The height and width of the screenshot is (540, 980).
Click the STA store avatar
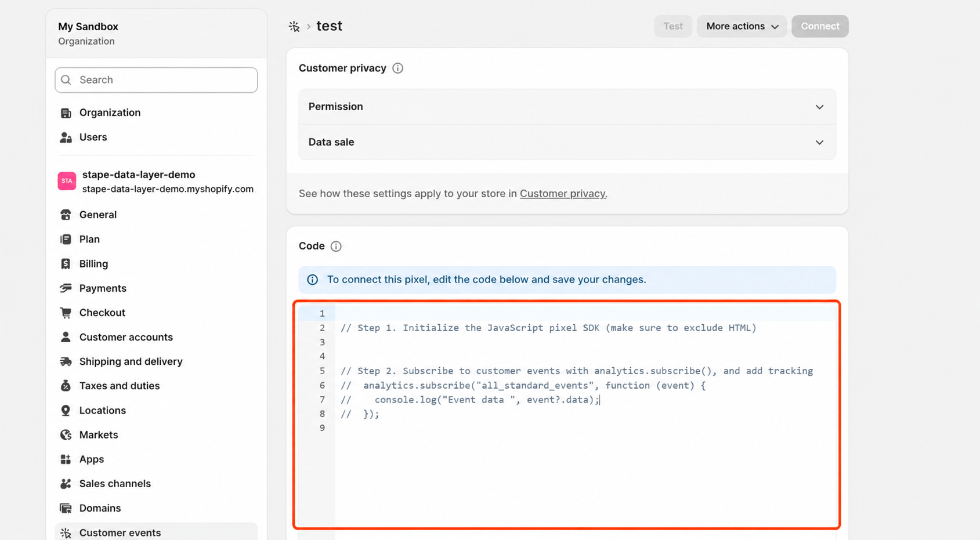[67, 181]
